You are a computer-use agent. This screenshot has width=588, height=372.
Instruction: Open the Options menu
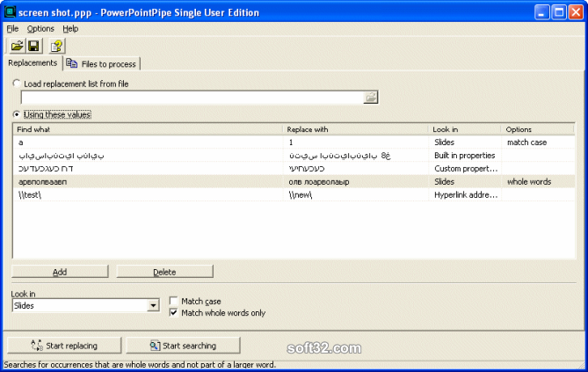(40, 28)
